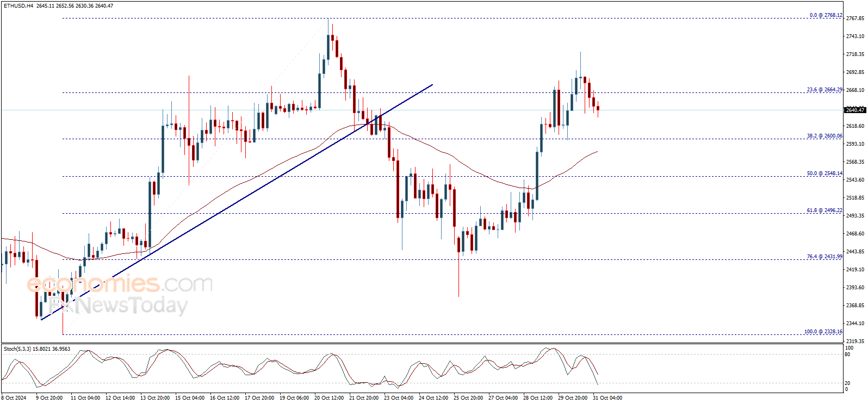Click the 9 Oct 20:00 time label

pos(49,398)
